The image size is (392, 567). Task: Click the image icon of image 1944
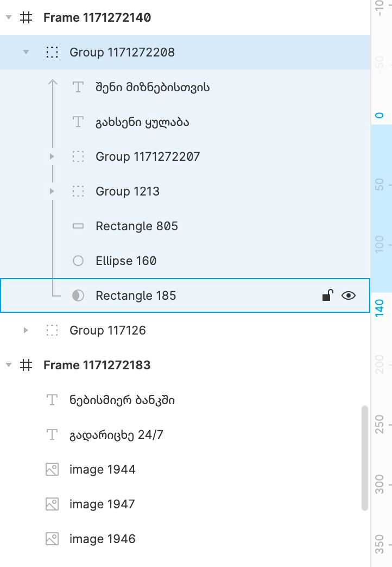52,469
